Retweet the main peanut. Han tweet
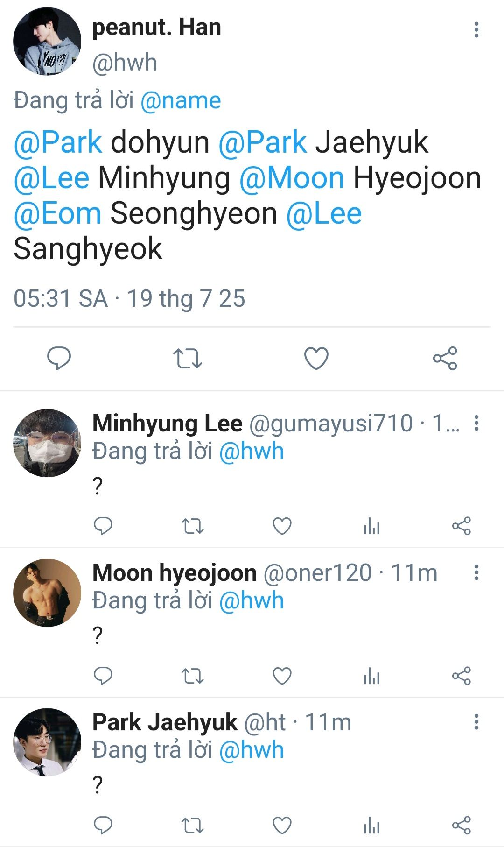This screenshot has height=847, width=504. (187, 358)
